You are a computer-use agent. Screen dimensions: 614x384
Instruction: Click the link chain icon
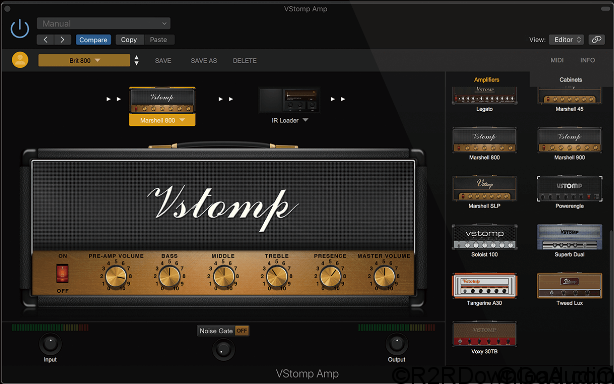(596, 40)
